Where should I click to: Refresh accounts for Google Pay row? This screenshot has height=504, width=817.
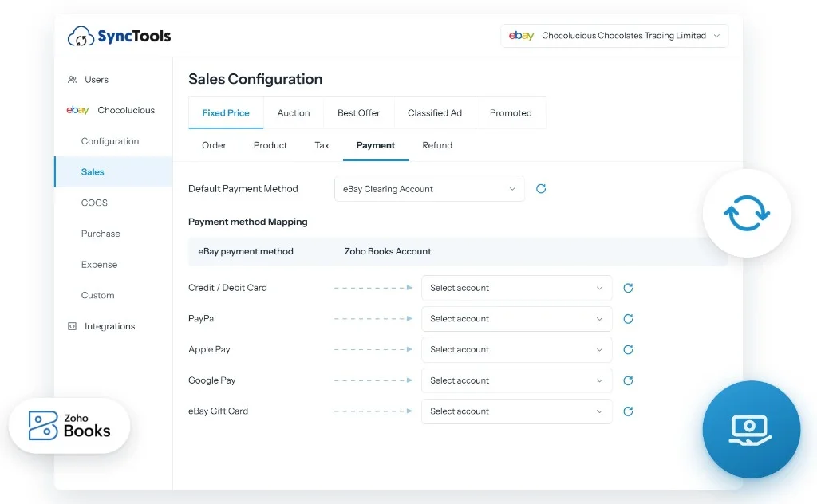(x=628, y=380)
